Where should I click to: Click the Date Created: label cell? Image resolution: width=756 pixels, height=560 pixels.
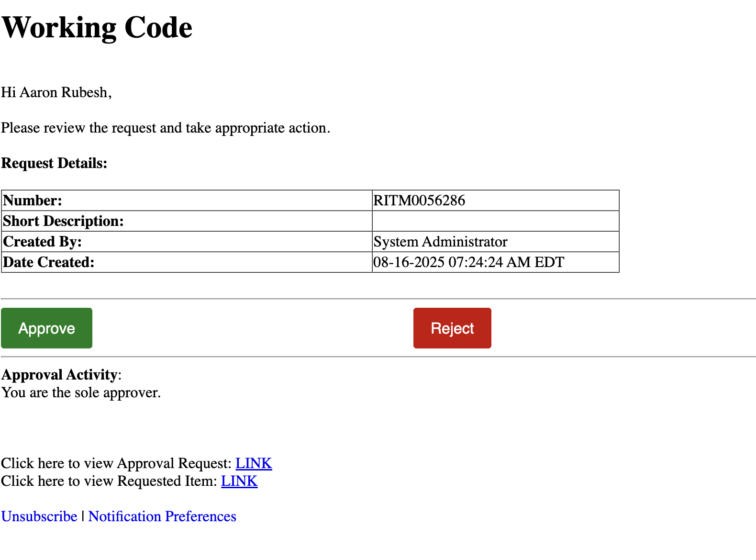pos(49,262)
